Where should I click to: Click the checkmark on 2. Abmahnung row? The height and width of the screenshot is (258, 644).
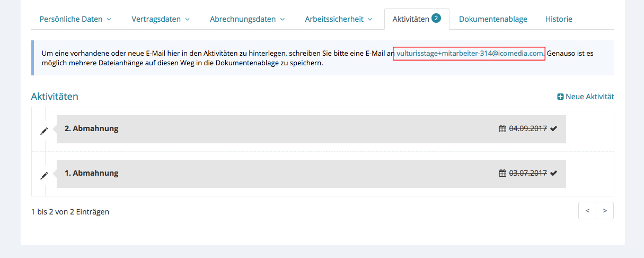pos(554,128)
